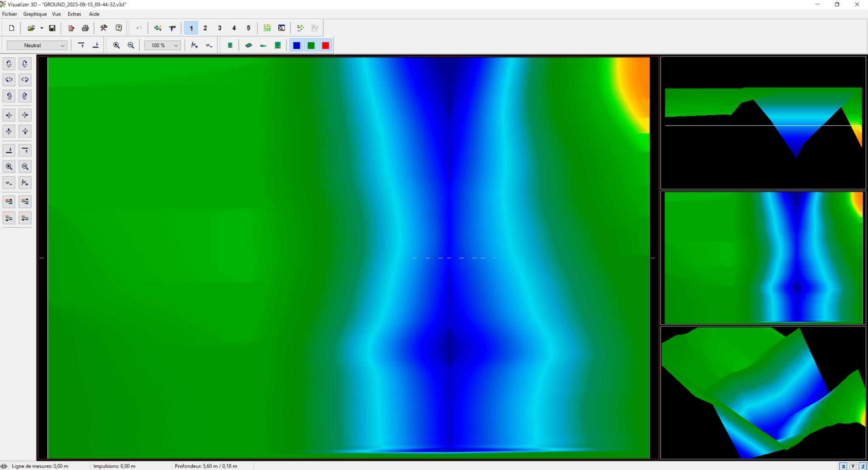868x470 pixels.
Task: Open the Neutral color scheme dropdown
Action: coord(37,45)
